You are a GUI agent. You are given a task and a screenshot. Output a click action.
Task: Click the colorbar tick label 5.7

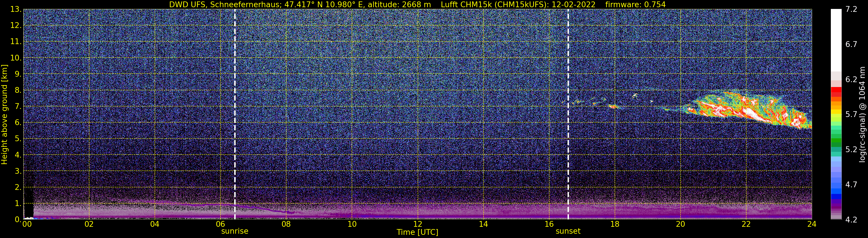852,115
